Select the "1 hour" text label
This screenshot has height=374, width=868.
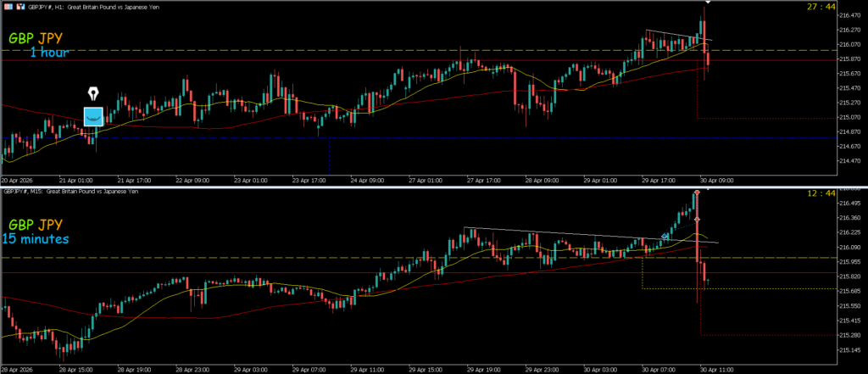pyautogui.click(x=49, y=53)
